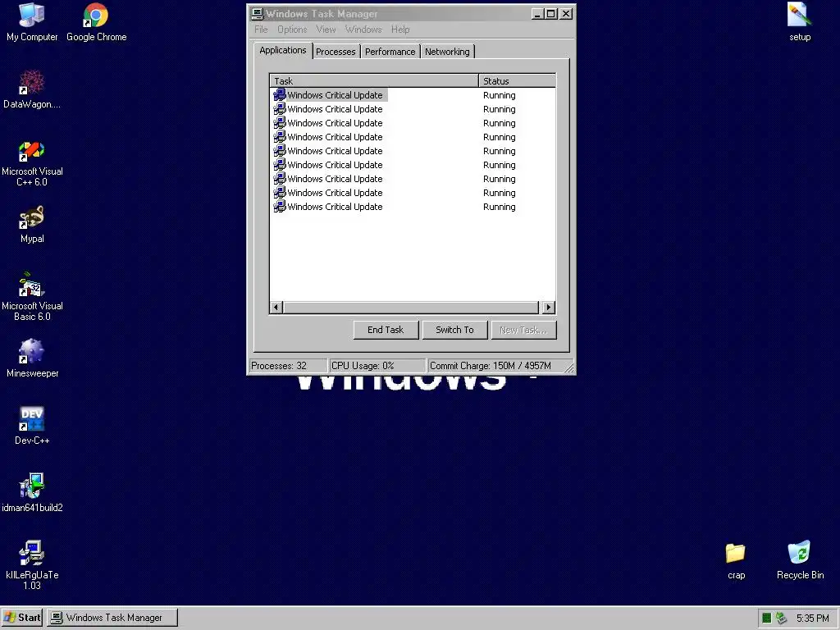
Task: Select Microsoft Visual C++ 6.0 icon
Action: point(32,163)
